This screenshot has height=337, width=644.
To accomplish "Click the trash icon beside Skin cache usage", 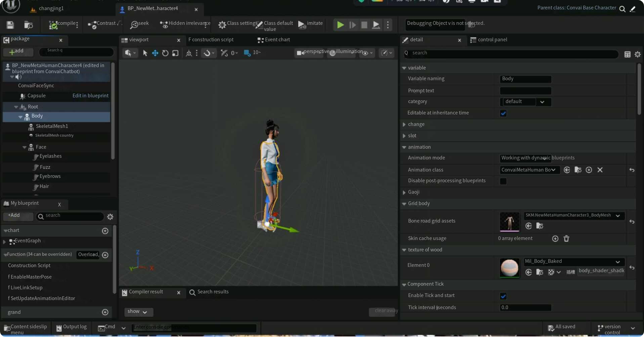I will 566,238.
